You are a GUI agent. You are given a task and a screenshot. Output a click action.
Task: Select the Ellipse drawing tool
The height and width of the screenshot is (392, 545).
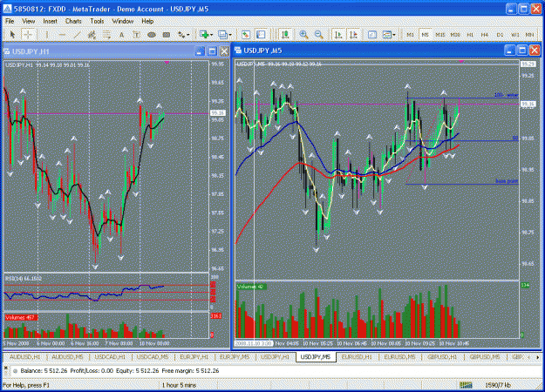click(x=151, y=35)
